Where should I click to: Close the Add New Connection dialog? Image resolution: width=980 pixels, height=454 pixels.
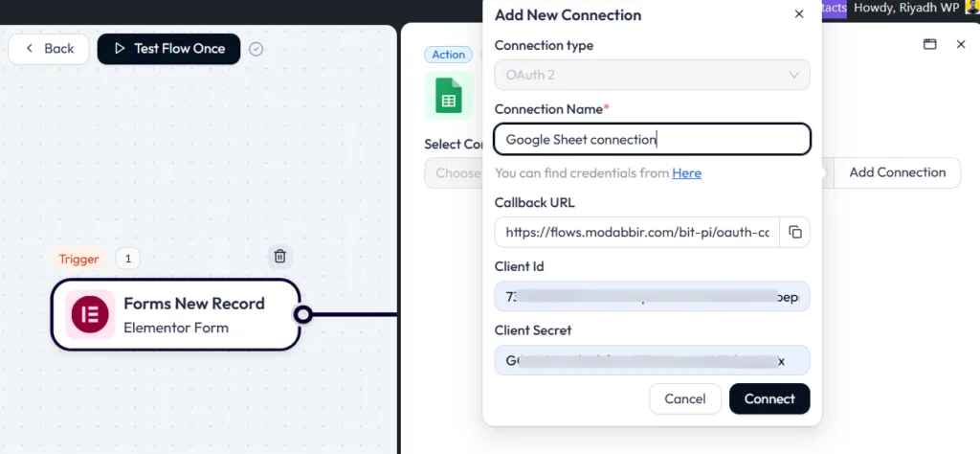(x=799, y=14)
